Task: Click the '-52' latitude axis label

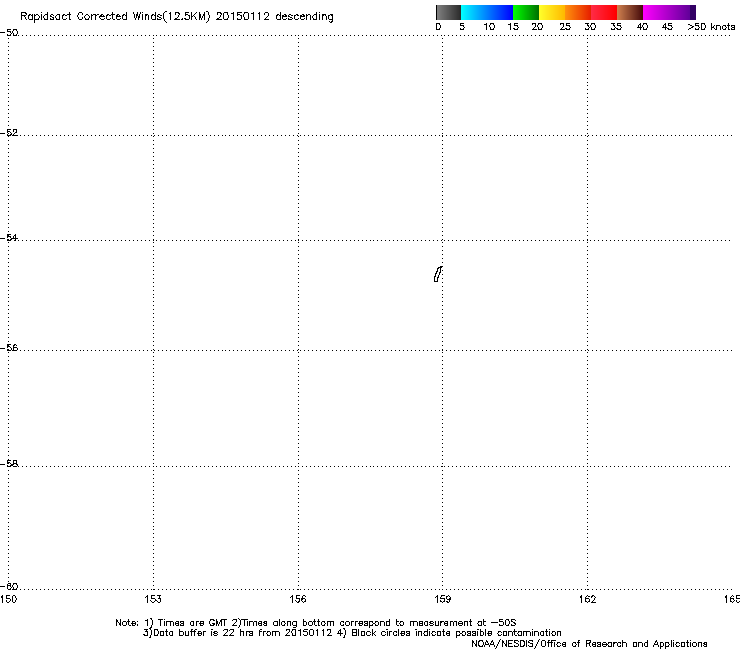Action: point(9,133)
